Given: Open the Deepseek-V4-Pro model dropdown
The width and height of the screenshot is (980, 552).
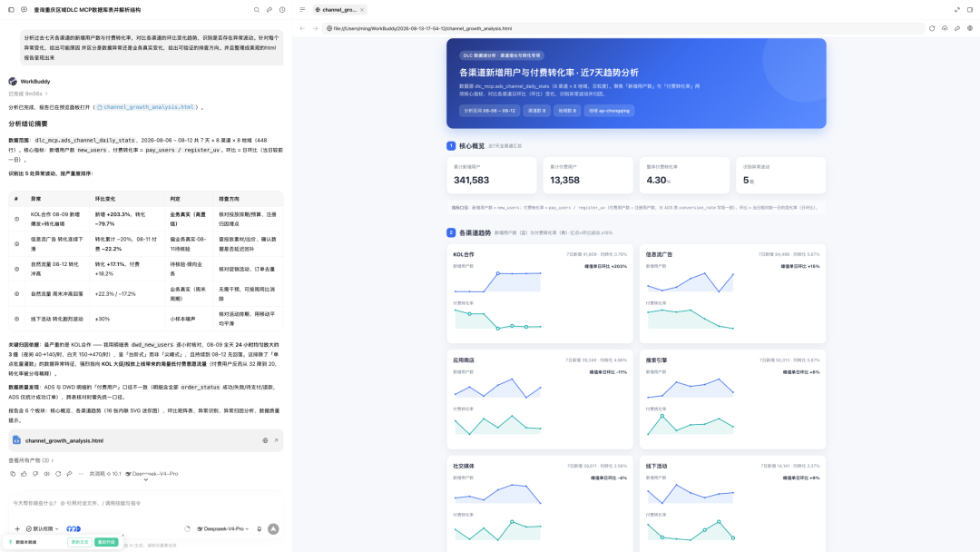Looking at the screenshot, I should tap(223, 529).
